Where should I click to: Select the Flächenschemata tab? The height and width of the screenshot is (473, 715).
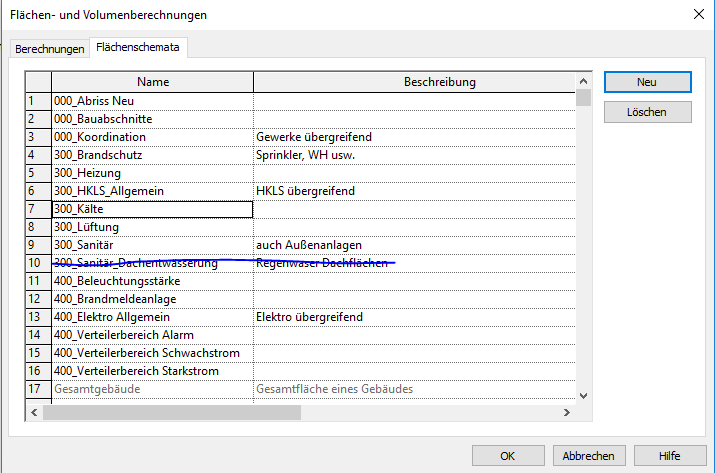click(138, 48)
